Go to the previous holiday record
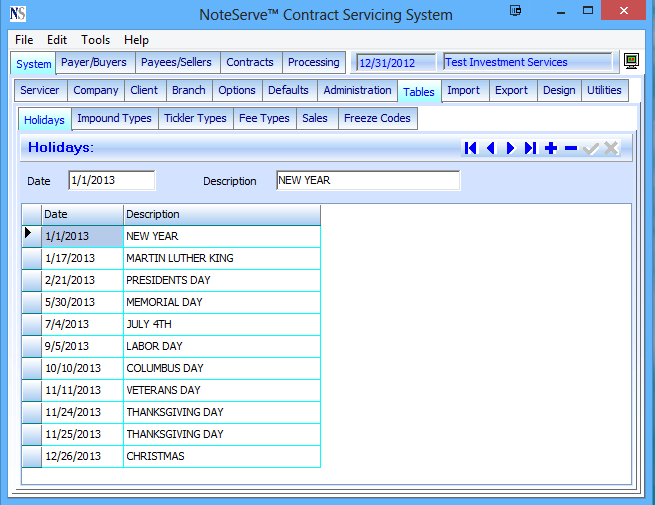The image size is (655, 505). pos(490,148)
